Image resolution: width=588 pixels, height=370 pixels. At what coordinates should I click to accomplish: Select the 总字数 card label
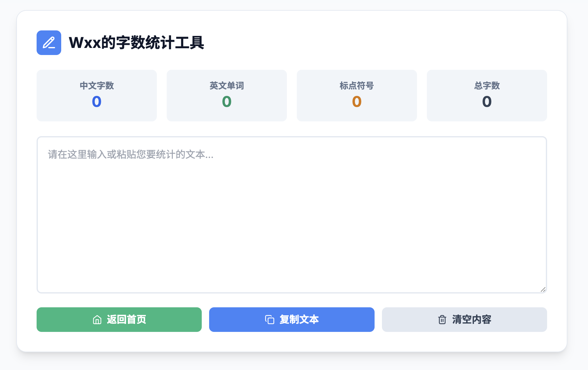coord(487,85)
